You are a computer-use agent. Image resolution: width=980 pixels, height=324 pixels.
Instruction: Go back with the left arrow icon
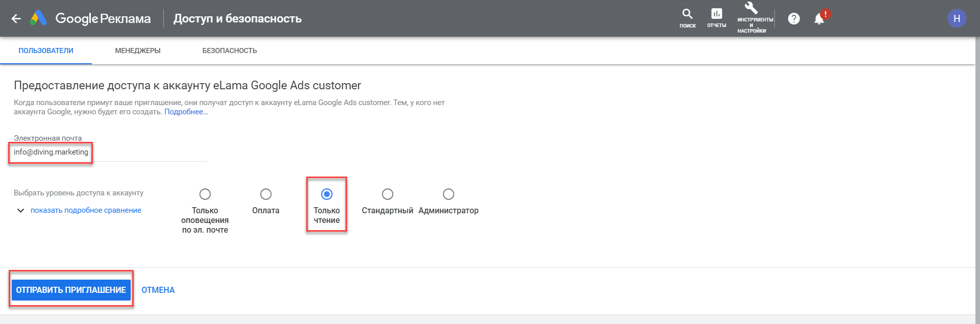(x=16, y=18)
